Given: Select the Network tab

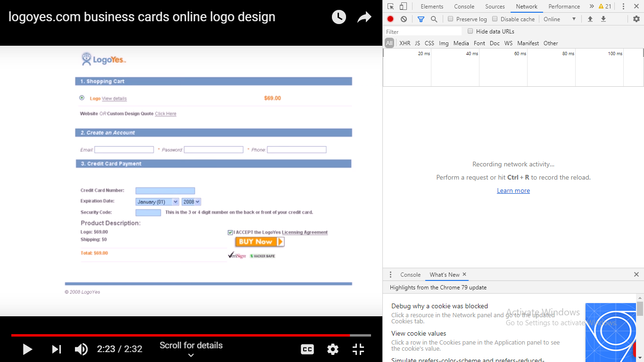Looking at the screenshot, I should [x=527, y=7].
